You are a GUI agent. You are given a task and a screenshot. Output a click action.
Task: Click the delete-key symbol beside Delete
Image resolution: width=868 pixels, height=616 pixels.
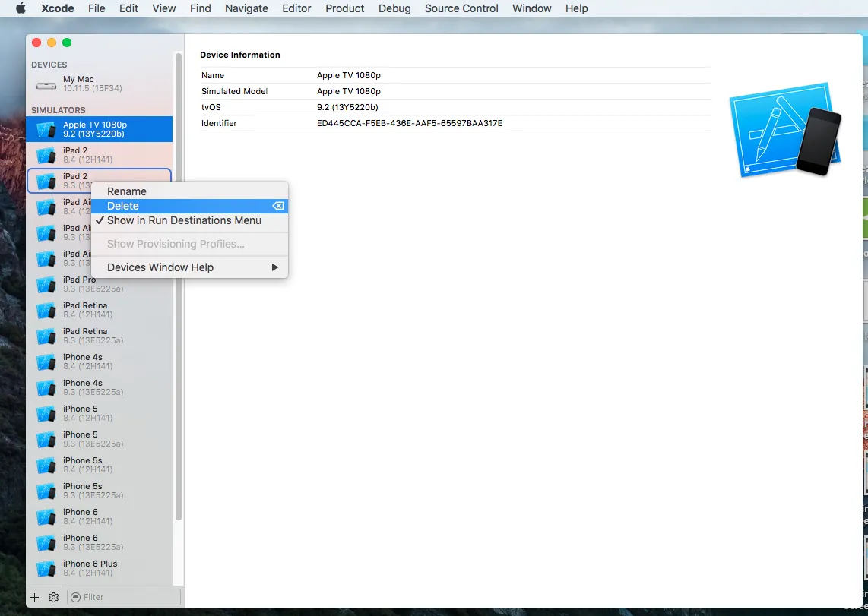point(278,206)
